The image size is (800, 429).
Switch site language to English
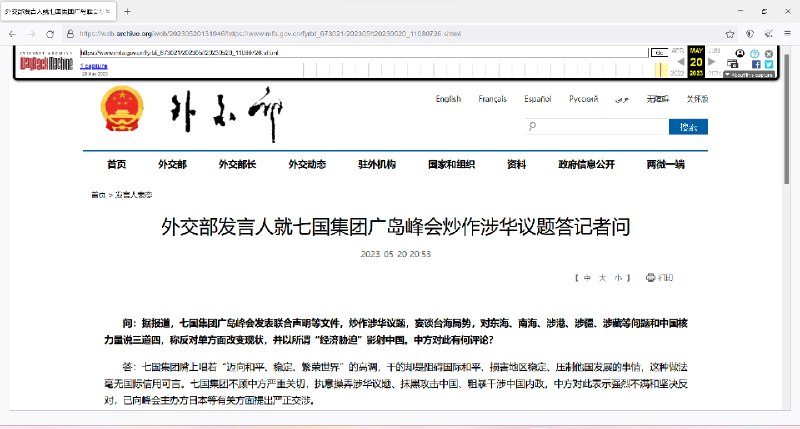pyautogui.click(x=448, y=99)
